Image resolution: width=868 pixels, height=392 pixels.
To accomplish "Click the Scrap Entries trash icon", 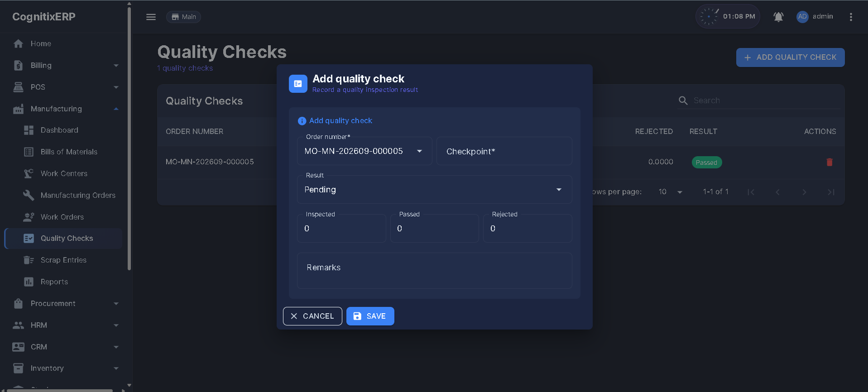I will coord(29,260).
